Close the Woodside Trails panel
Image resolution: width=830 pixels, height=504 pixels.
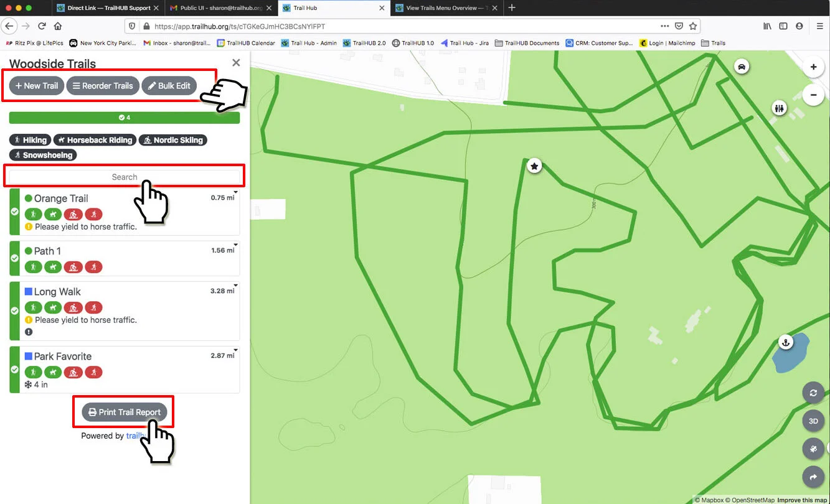236,63
